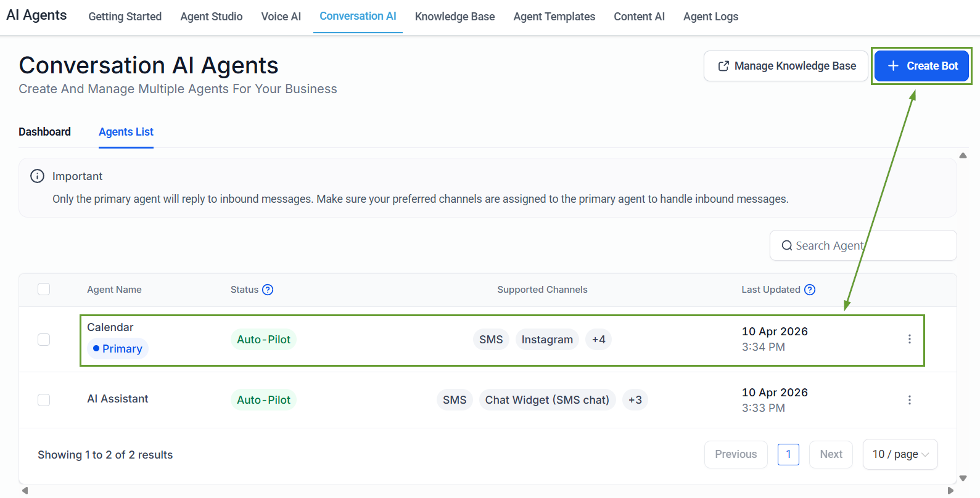Screen dimensions: 980x498
Task: Check the Calendar agent row checkbox
Action: click(44, 340)
